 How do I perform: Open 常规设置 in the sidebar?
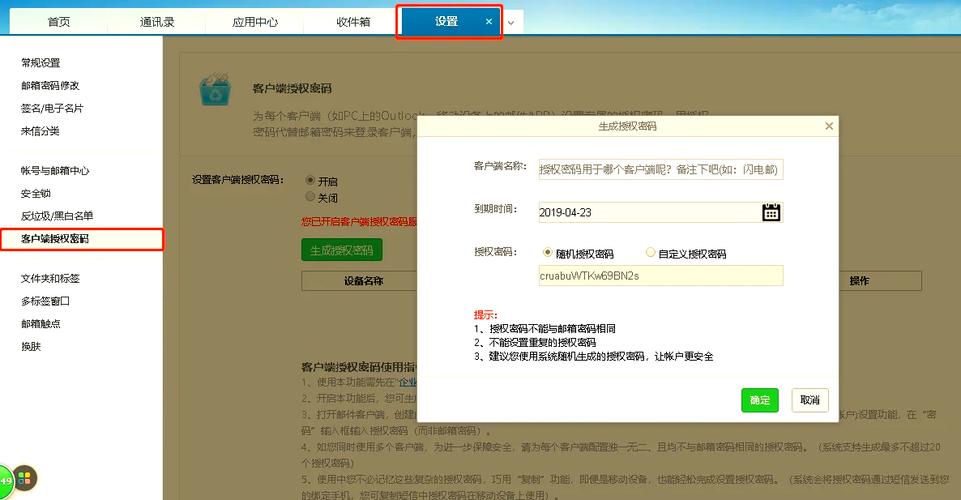point(40,62)
